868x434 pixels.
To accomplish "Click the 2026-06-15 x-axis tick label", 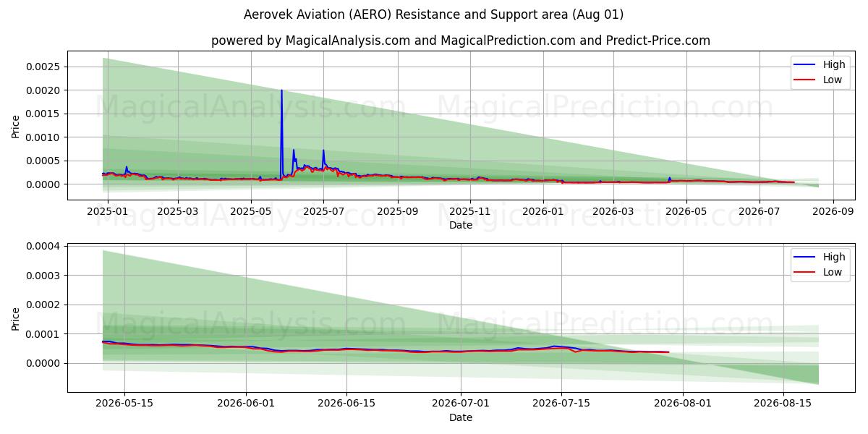I will coord(346,404).
